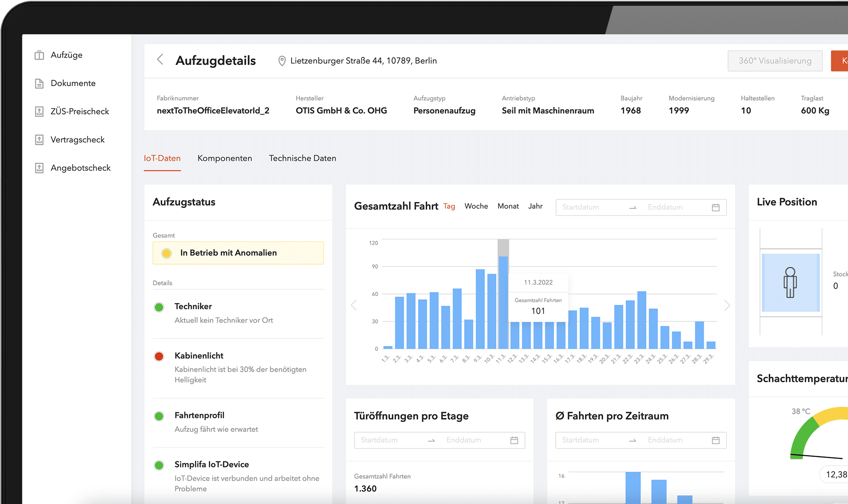Click the Simplifa IoT-Device row title

point(212,464)
